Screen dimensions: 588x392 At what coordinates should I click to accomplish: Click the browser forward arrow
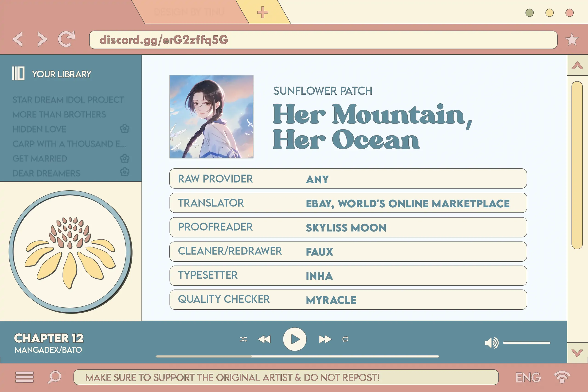pos(42,39)
